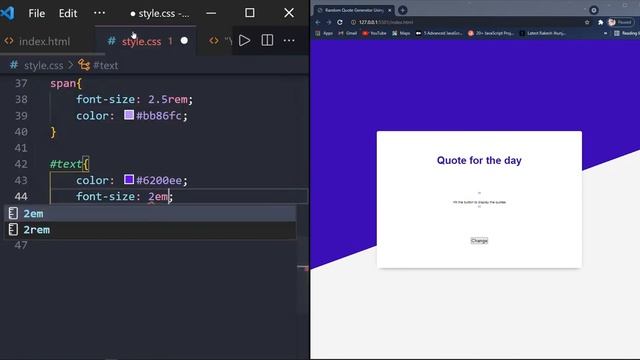Open the File menu
This screenshot has height=360, width=640.
[x=37, y=13]
